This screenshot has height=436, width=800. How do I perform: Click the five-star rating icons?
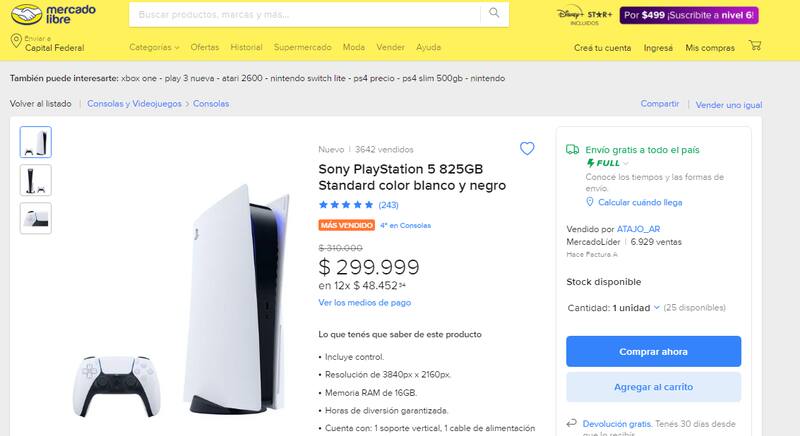[x=345, y=205]
